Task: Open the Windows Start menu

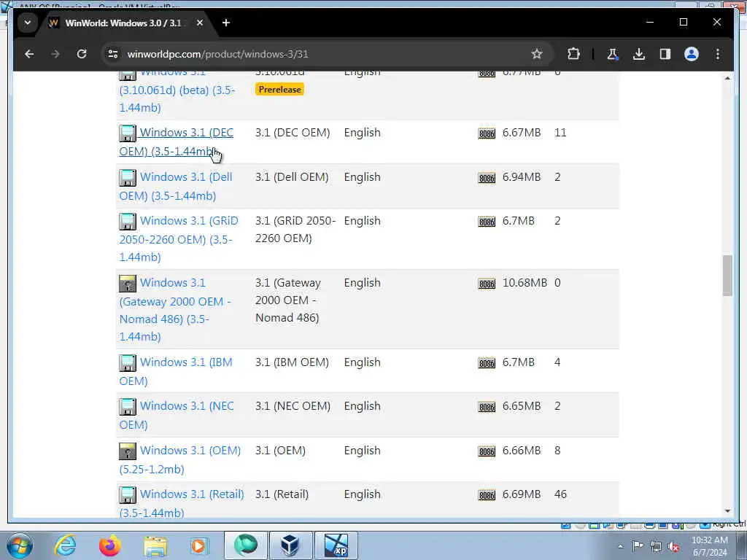Action: [20, 545]
